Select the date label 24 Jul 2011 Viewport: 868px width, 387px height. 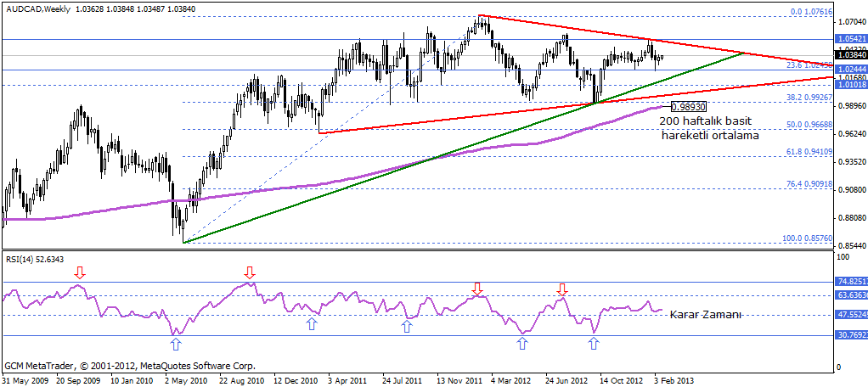pyautogui.click(x=404, y=381)
